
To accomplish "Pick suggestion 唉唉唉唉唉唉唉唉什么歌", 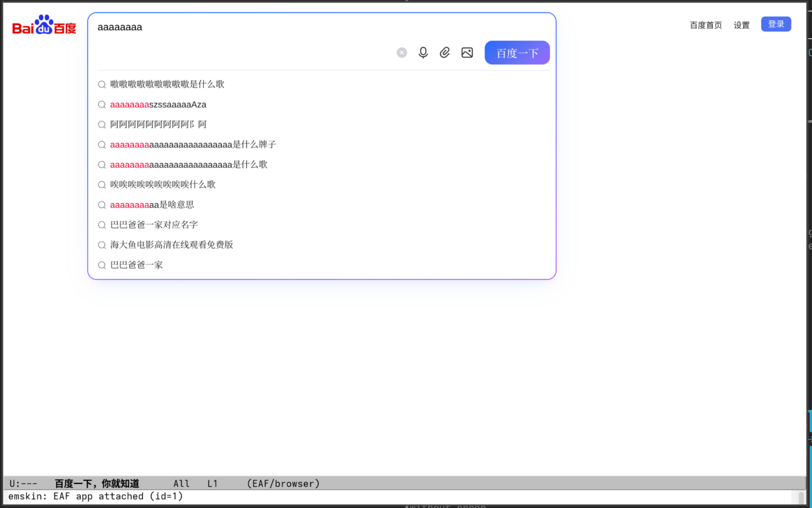I will click(162, 184).
